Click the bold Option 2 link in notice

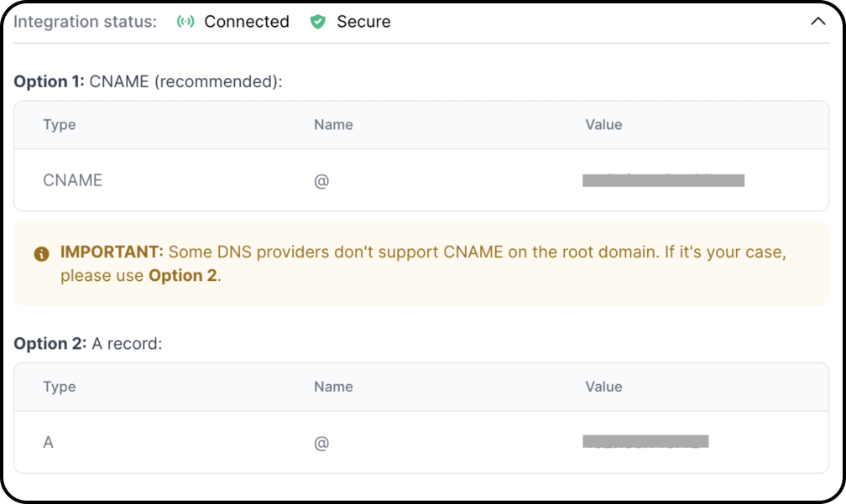click(183, 275)
